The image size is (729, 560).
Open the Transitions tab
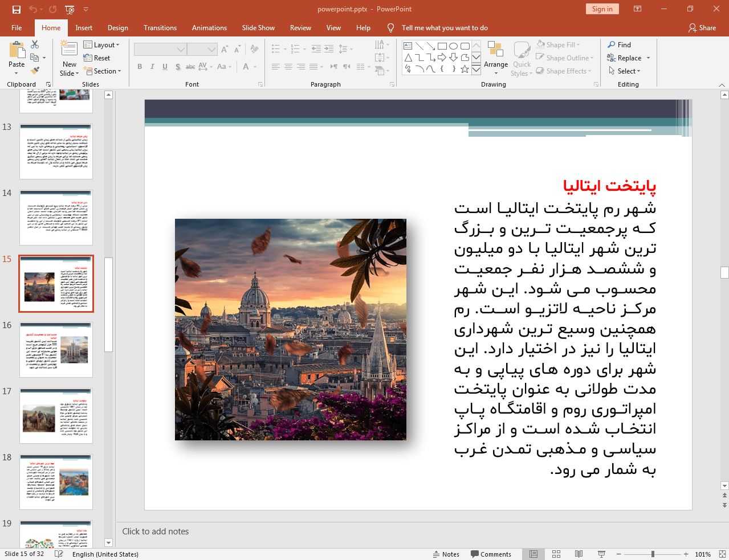[x=160, y=27]
